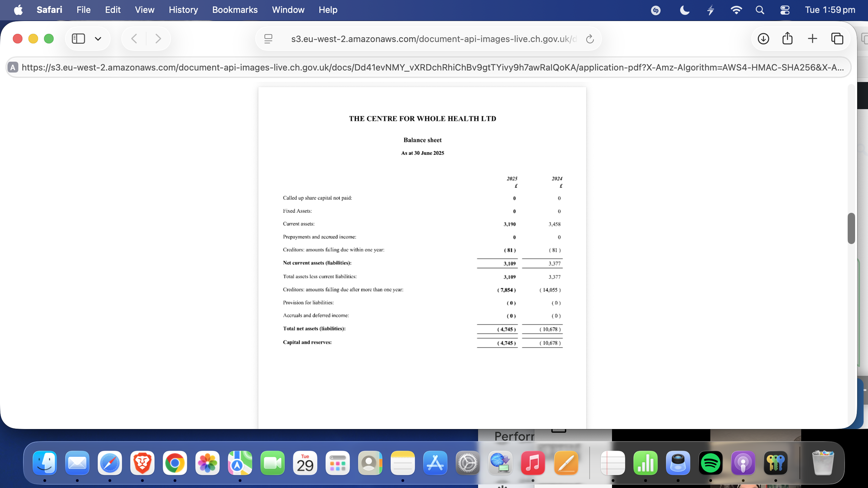Open the Apple menu
This screenshot has height=488, width=868.
(19, 10)
